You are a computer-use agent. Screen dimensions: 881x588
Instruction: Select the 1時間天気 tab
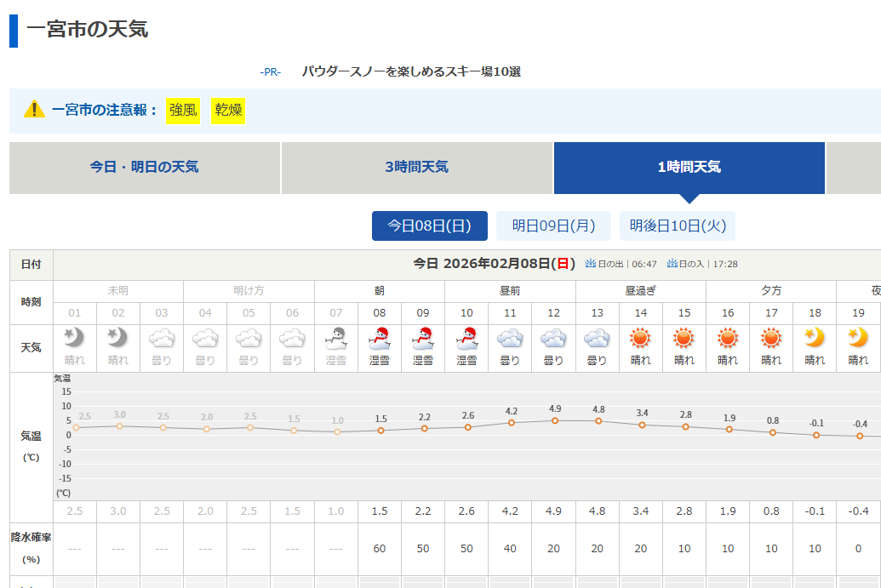click(689, 168)
